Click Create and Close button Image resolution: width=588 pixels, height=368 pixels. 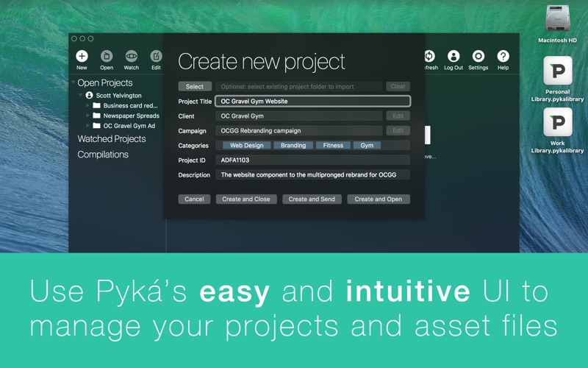246,199
